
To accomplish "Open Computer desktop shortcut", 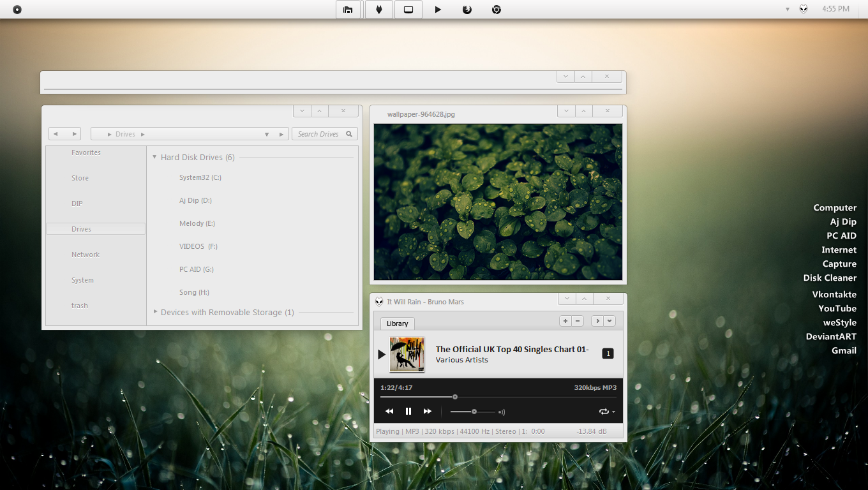I will (x=835, y=208).
